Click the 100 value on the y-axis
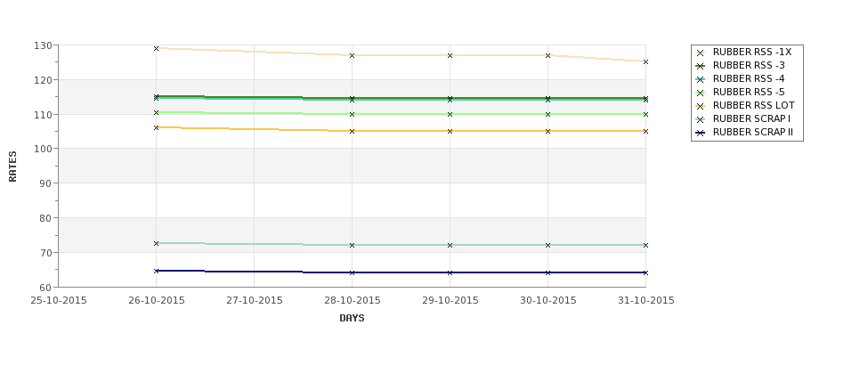This screenshot has width=868, height=382. coord(45,149)
